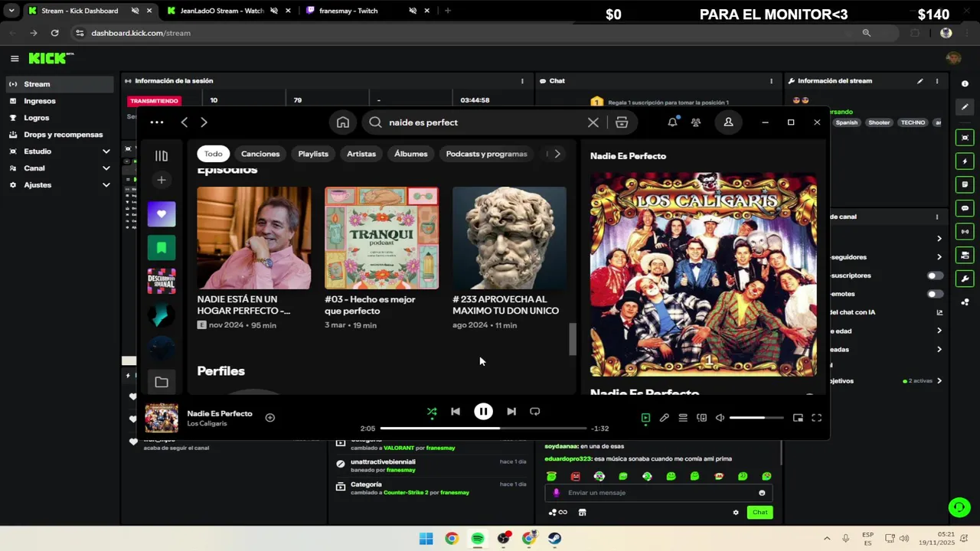Toggle Your Library sidebar icon in Spotify
The image size is (980, 551).
click(162, 155)
